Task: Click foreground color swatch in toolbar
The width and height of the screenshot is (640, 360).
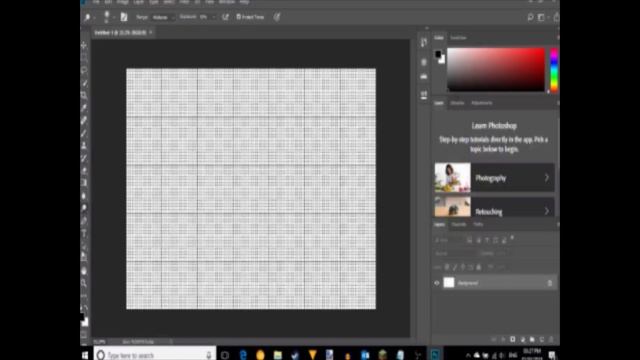Action: (x=82, y=317)
